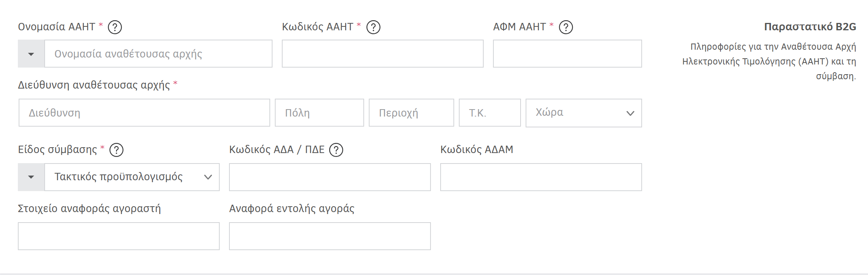The height and width of the screenshot is (275, 868).
Task: Click the Κωδικός ΑΑΗΤ input field
Action: 383,54
